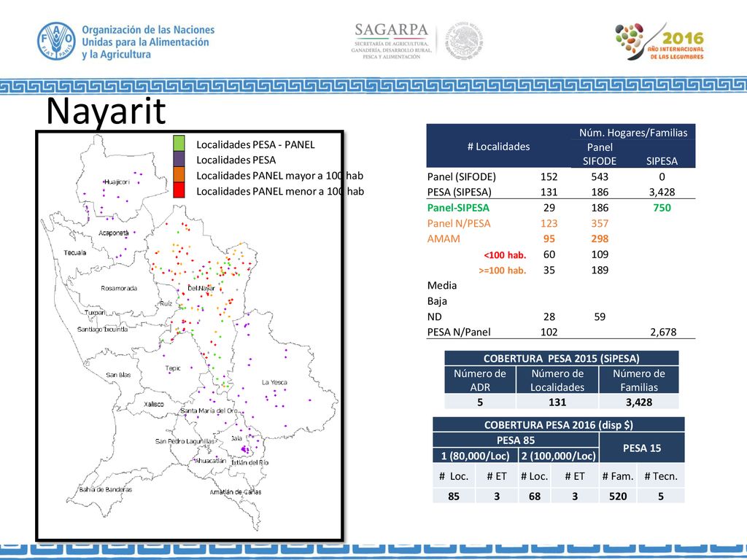747x560 pixels.
Task: Select the green PESA - PANEL legend swatch
Action: pos(179,144)
